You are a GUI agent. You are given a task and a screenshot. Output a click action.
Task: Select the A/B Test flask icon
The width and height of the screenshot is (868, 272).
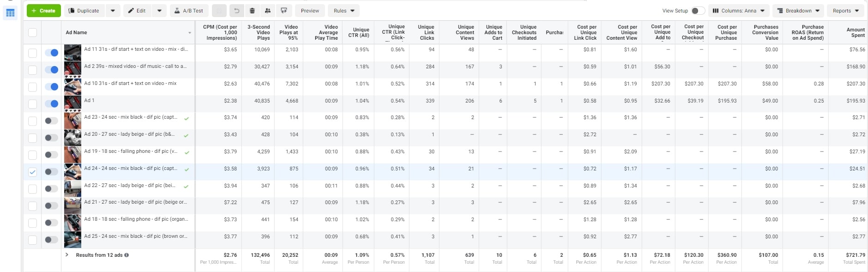coord(189,10)
